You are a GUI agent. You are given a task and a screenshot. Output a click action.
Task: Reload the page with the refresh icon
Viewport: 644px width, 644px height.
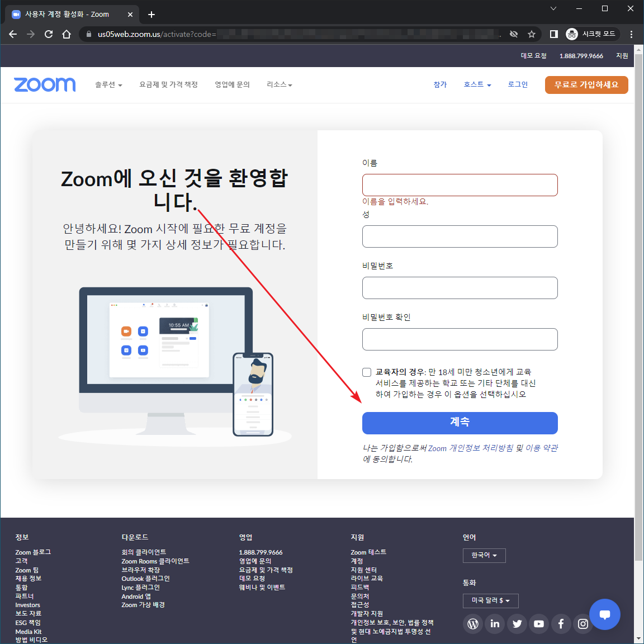click(49, 34)
